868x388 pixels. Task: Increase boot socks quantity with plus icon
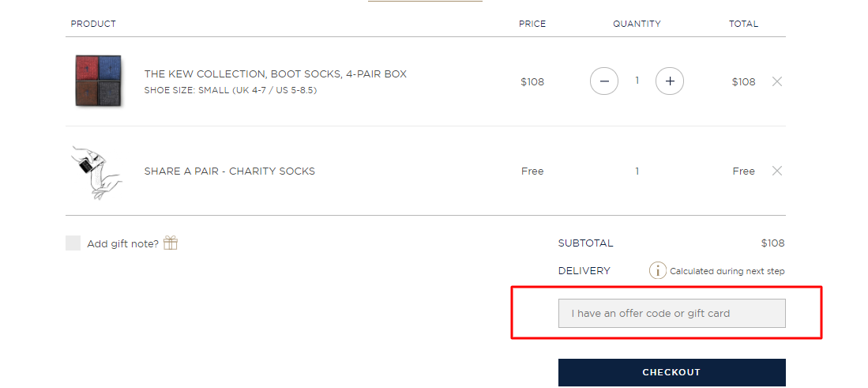tap(670, 81)
